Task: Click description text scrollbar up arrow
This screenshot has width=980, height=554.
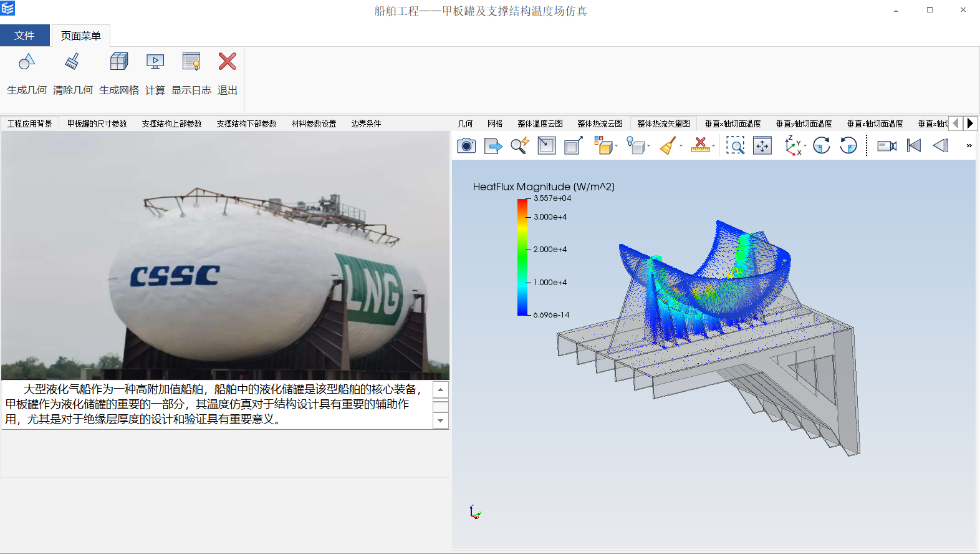Action: click(x=441, y=390)
